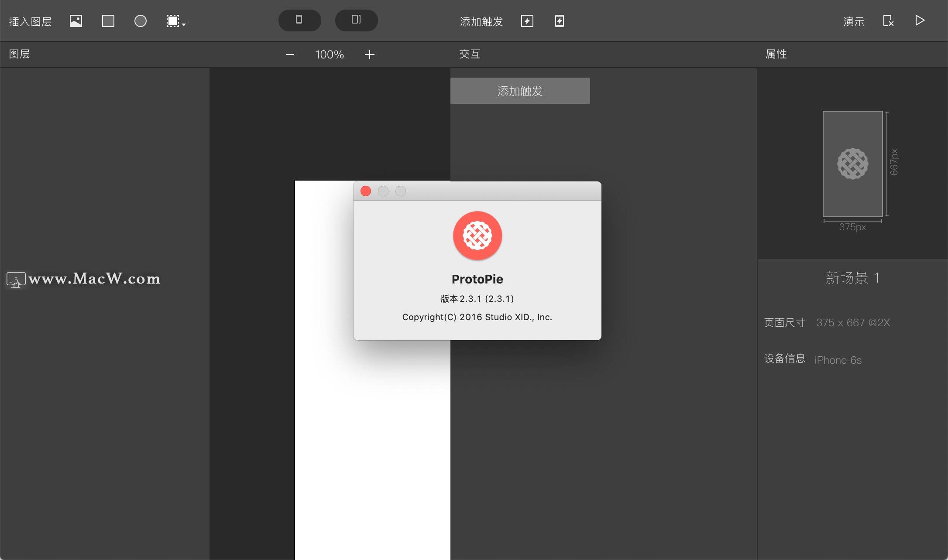948x560 pixels.
Task: Insert a rectangle layer
Action: pos(108,21)
